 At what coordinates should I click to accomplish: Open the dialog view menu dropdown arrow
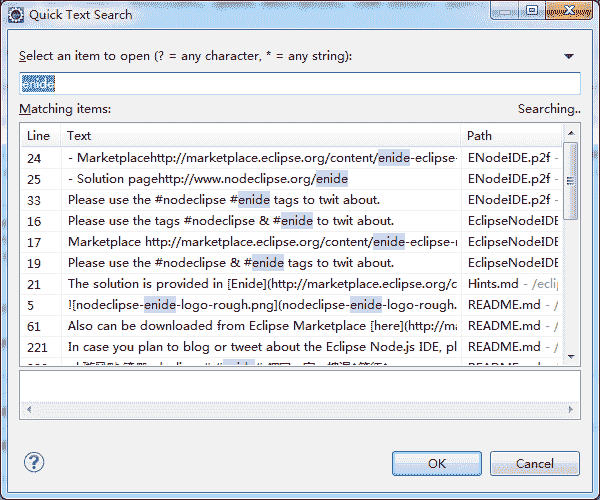point(569,57)
